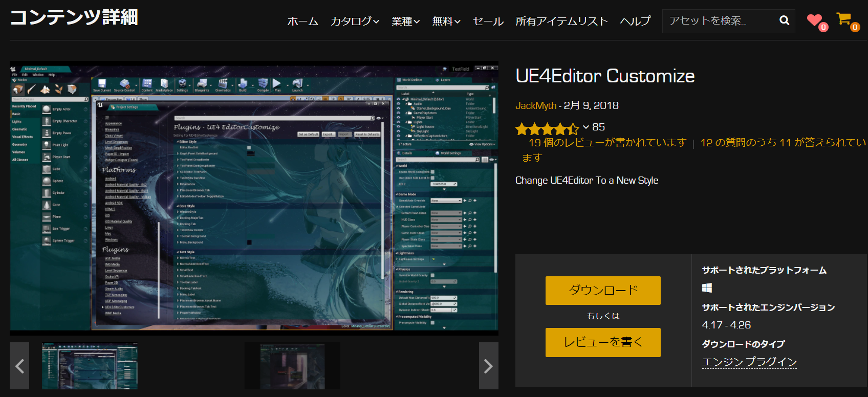Click the ダウンロードのタイプ heading
The width and height of the screenshot is (868, 397).
743,344
